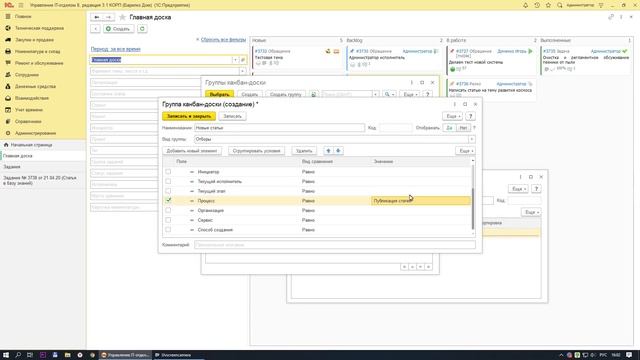Click the play icon on card #3737
The image size is (640, 360).
(530, 51)
